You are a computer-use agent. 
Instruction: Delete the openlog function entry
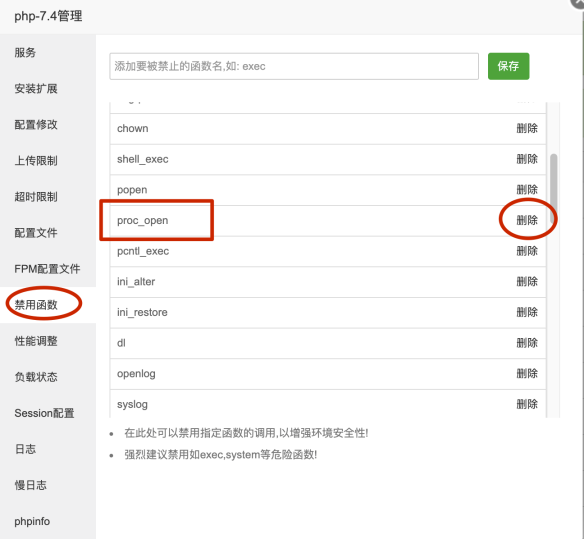[527, 374]
